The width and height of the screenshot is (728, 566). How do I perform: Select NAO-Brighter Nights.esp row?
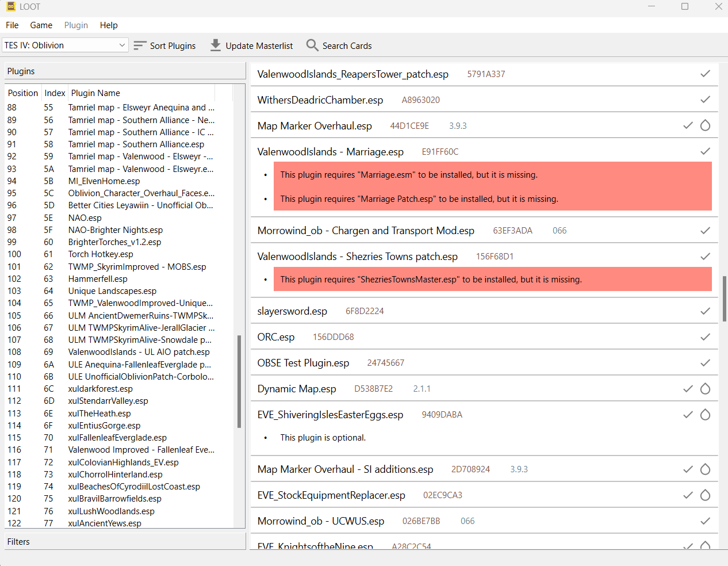[120, 230]
